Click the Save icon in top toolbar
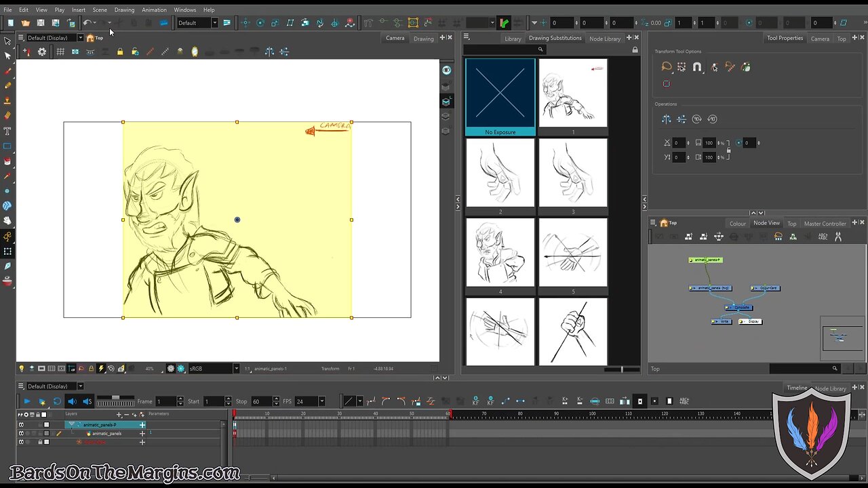This screenshot has height=488, width=868. pyautogui.click(x=40, y=23)
